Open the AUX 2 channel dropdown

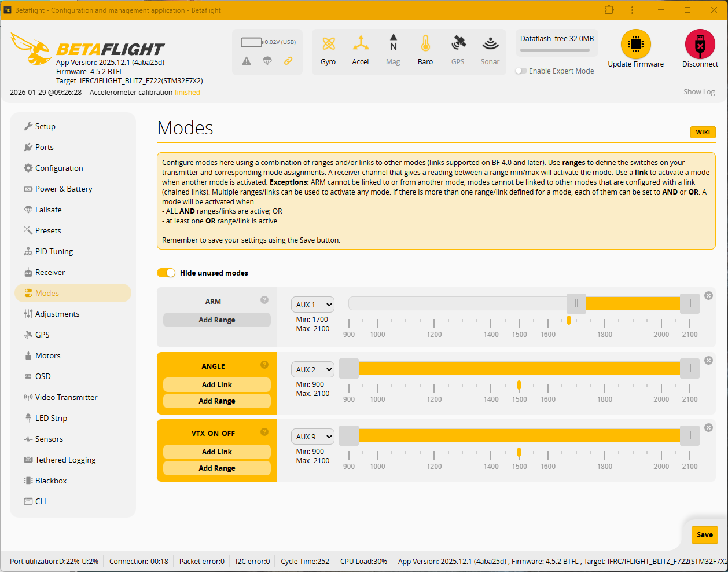[312, 369]
